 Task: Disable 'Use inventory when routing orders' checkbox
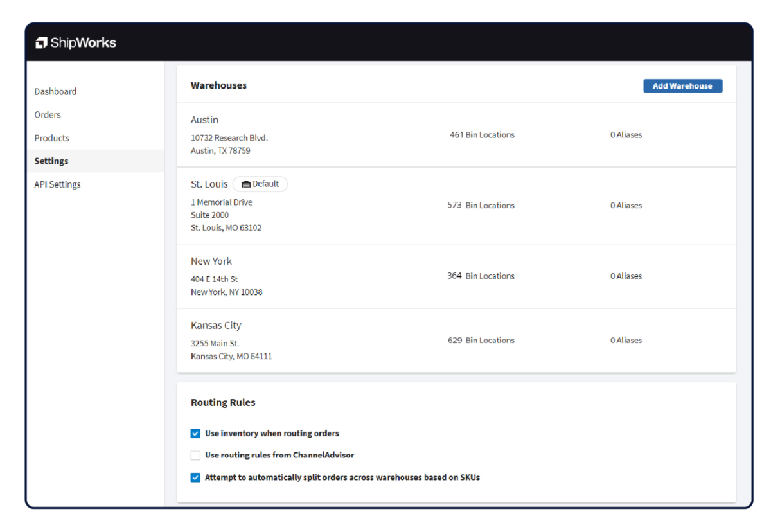point(195,434)
